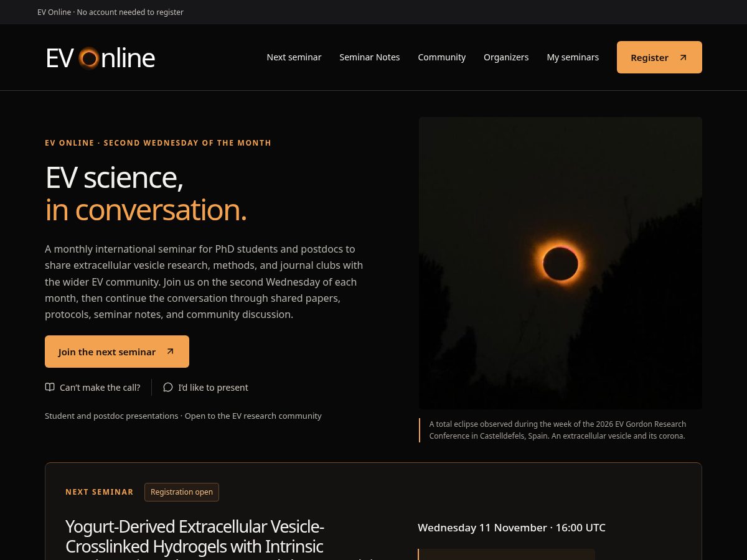Click the total eclipse hero image

point(560,263)
